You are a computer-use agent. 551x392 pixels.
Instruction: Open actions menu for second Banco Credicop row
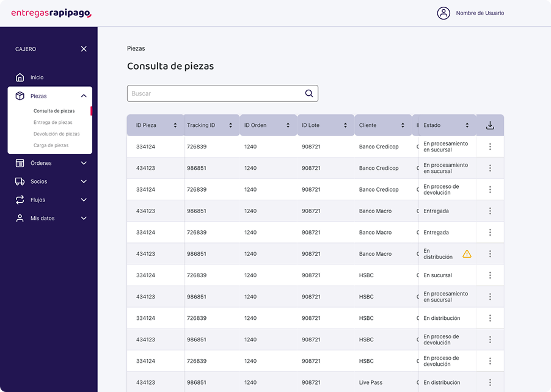[x=490, y=168]
